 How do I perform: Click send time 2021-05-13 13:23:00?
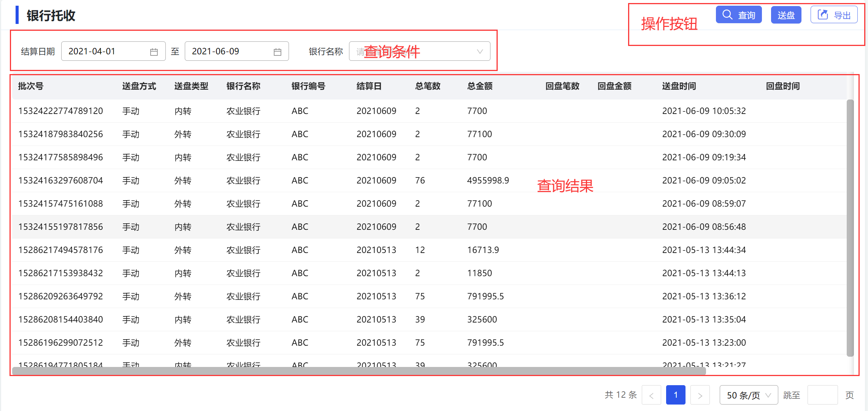(x=704, y=343)
